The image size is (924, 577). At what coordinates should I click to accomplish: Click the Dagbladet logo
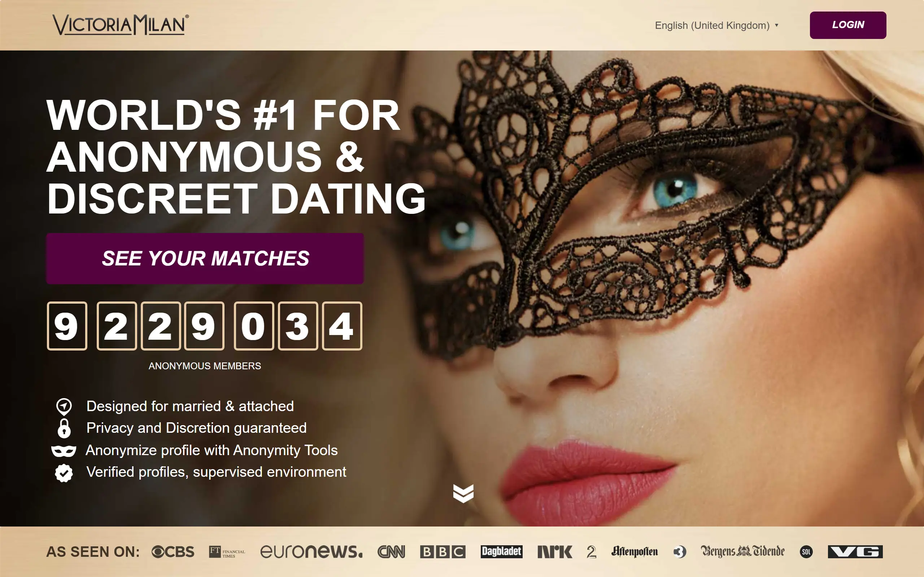(501, 551)
